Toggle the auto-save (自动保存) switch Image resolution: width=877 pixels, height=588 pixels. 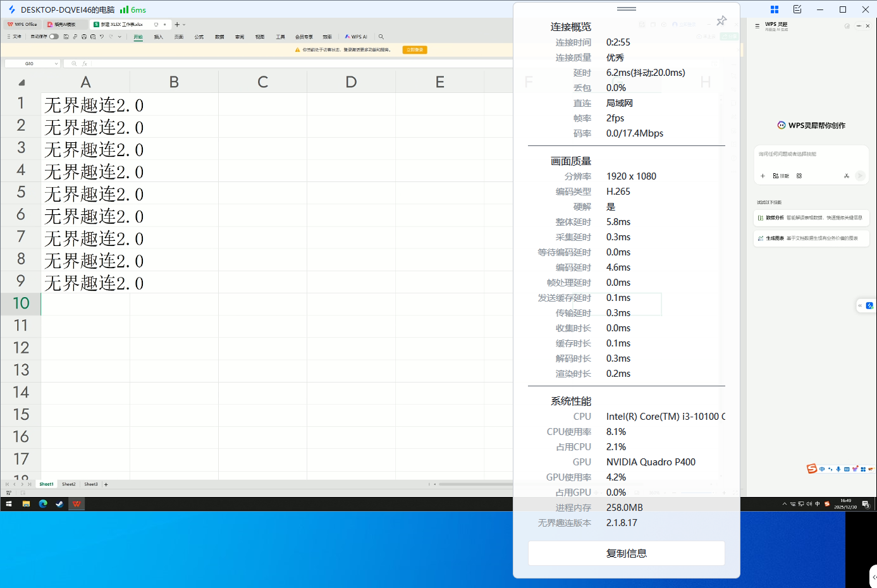point(54,37)
